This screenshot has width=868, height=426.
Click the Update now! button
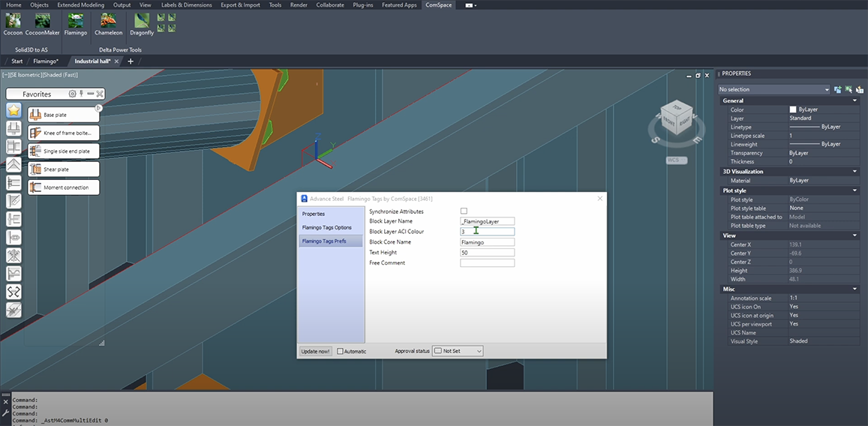pyautogui.click(x=316, y=351)
